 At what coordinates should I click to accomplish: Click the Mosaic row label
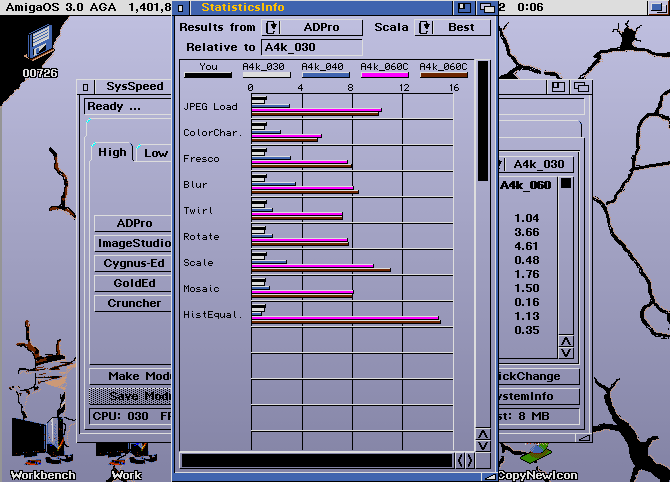tap(201, 289)
